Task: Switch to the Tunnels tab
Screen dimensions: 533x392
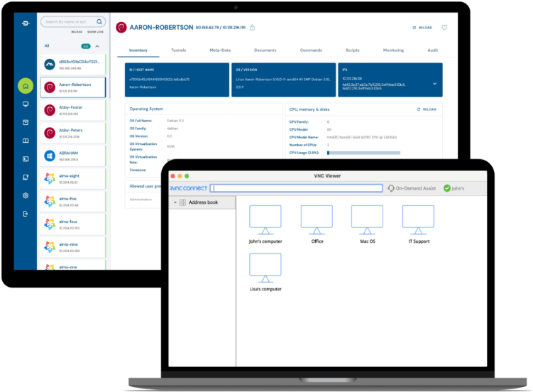Action: click(179, 50)
